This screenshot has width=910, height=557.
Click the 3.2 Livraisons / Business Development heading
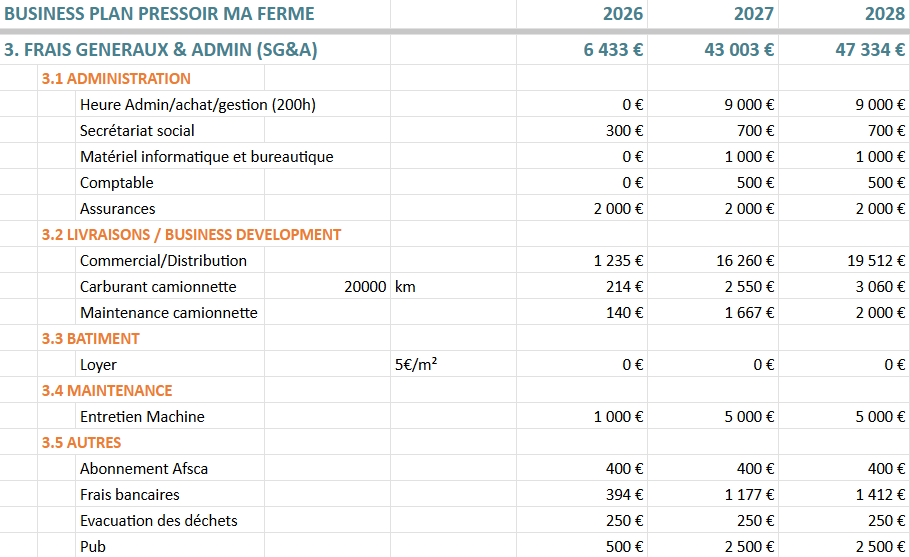tap(191, 235)
